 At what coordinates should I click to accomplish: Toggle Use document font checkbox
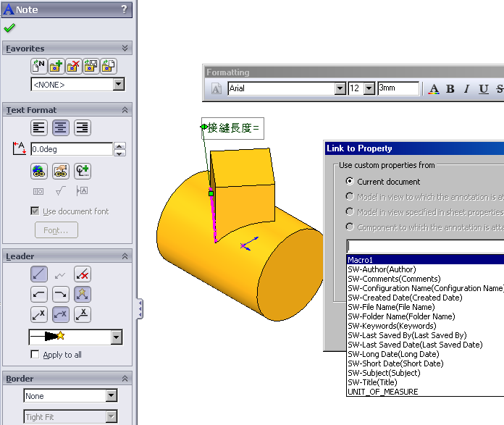35,211
